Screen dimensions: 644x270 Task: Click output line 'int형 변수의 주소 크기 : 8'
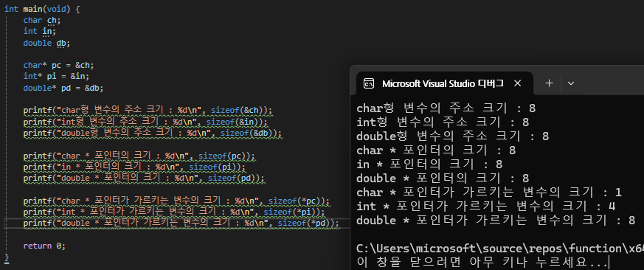[443, 122]
